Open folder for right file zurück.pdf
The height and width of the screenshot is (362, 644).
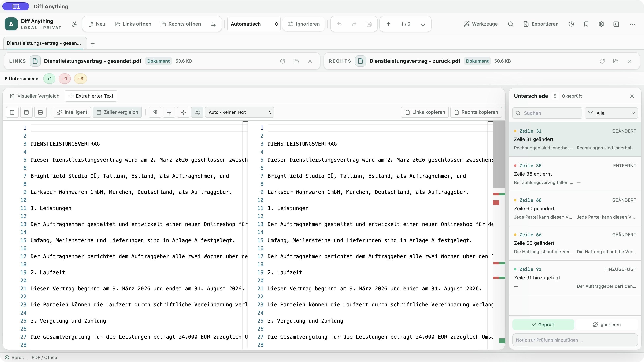pyautogui.click(x=616, y=61)
